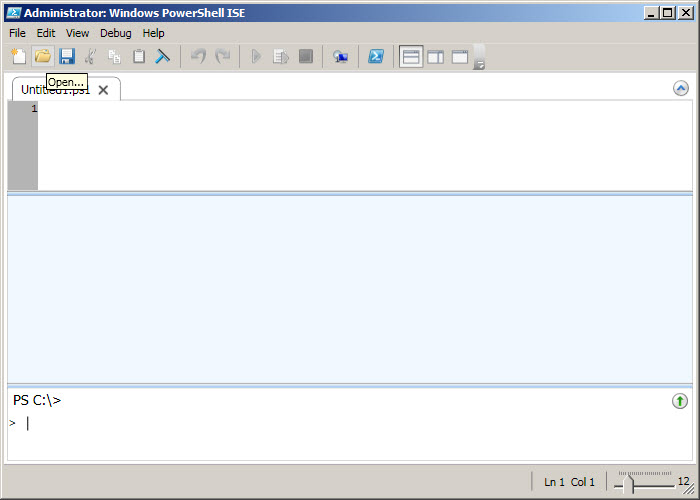The image size is (700, 500).
Task: Click the light blue output pane
Action: coord(350,289)
